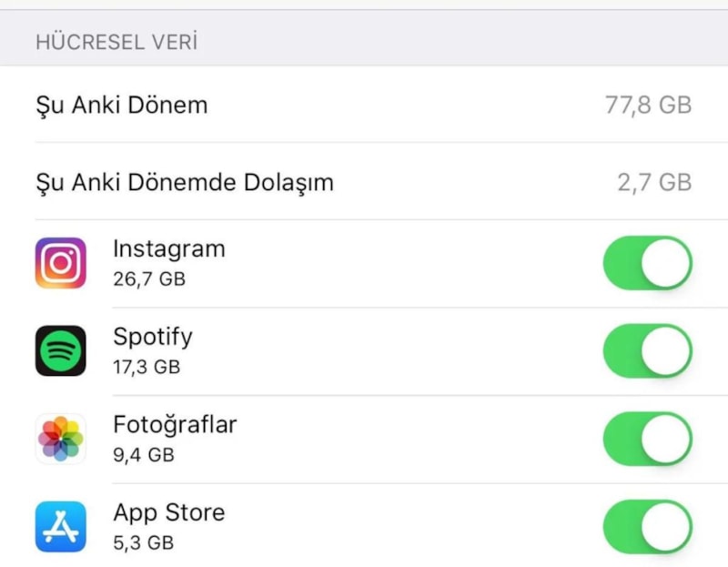728x567 pixels.
Task: Tap the 'Şu Anki Dönem' row label
Action: point(121,105)
